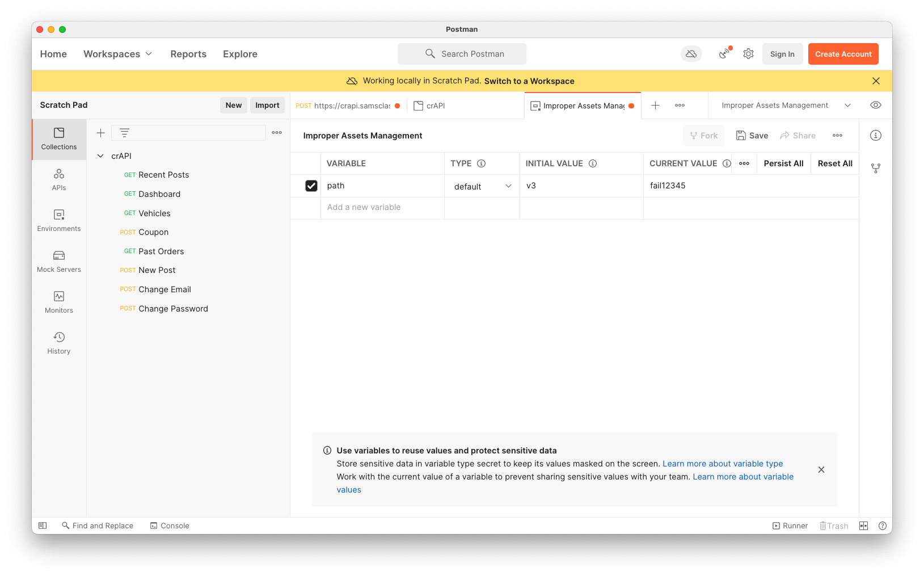Select the Improper Assets Management tab
The image size is (924, 576).
[583, 106]
